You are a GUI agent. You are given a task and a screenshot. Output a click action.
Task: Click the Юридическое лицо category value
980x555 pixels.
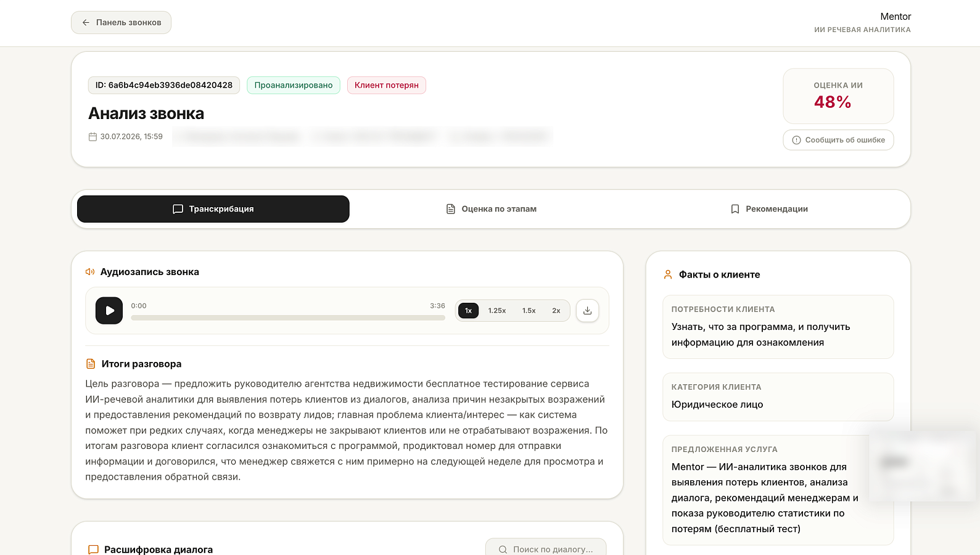tap(717, 405)
